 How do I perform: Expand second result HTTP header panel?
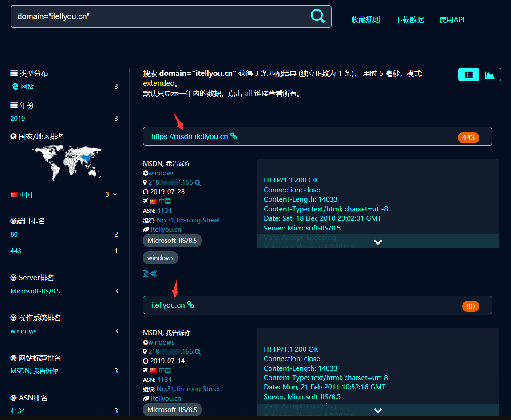(x=378, y=411)
